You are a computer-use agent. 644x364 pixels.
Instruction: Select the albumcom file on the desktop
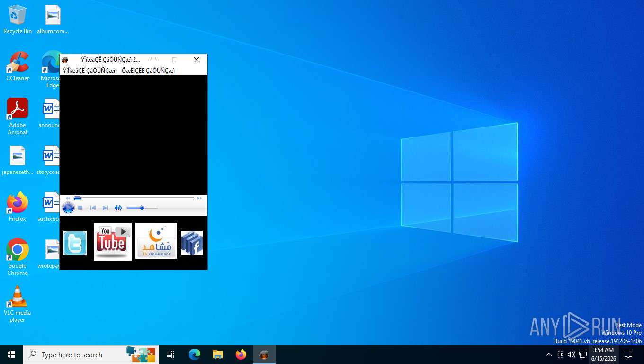(x=53, y=19)
